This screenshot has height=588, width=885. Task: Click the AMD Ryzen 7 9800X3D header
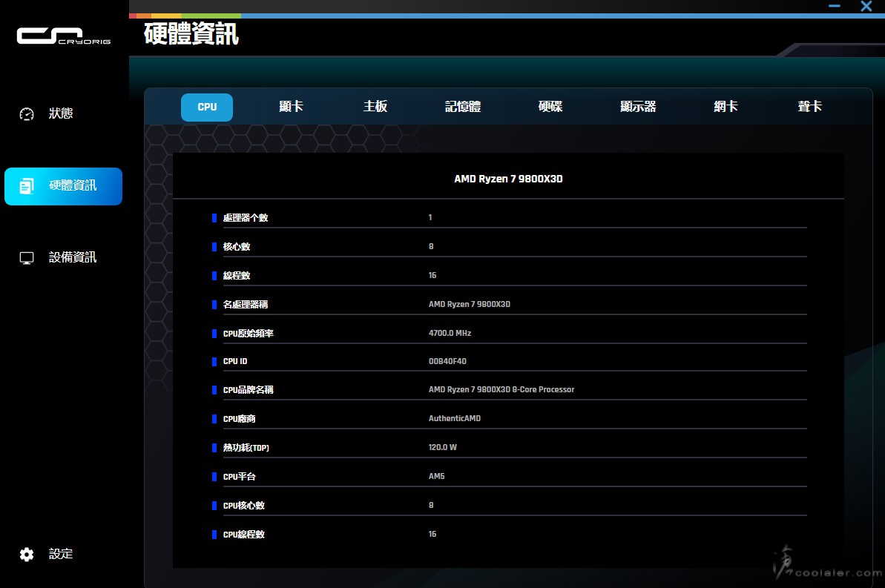(x=508, y=179)
